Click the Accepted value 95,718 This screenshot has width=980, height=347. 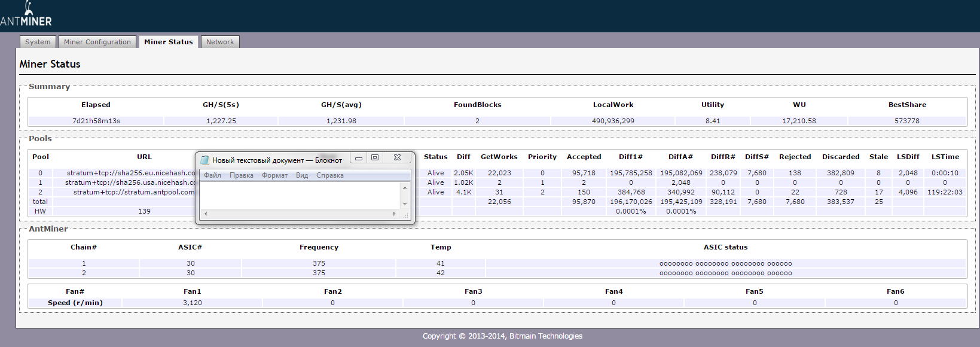tap(584, 173)
